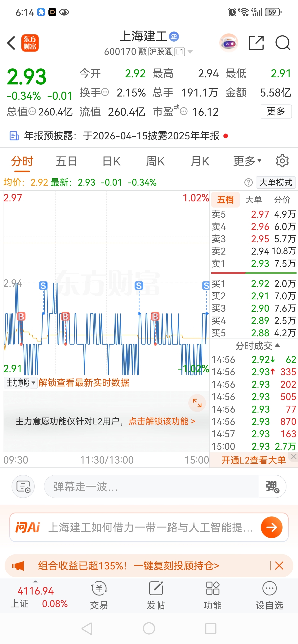Tap Android recent apps button
This screenshot has width=298, height=644.
[x=210, y=628]
